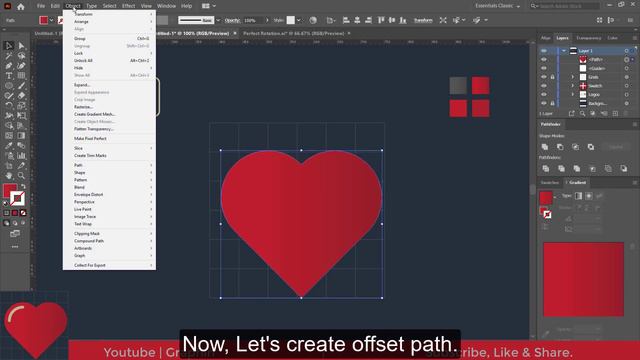Image resolution: width=640 pixels, height=360 pixels.
Task: Click Exclude in Pathfinder shape modes
Action: [591, 147]
